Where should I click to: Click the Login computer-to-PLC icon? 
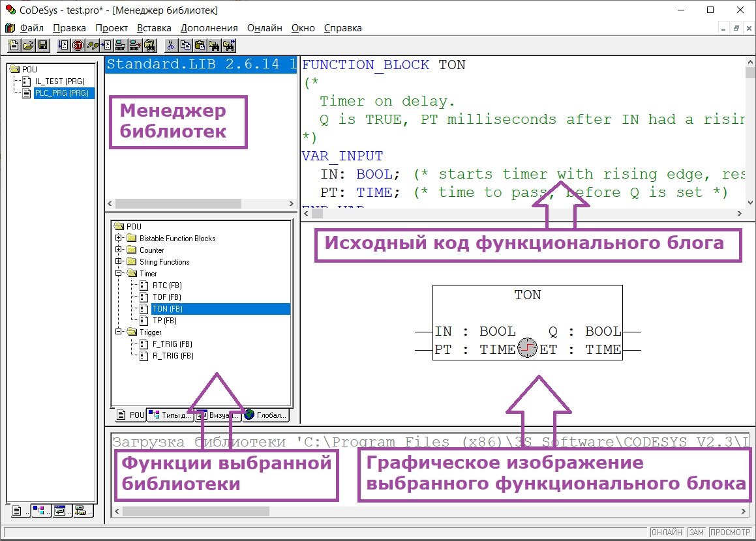[121, 46]
